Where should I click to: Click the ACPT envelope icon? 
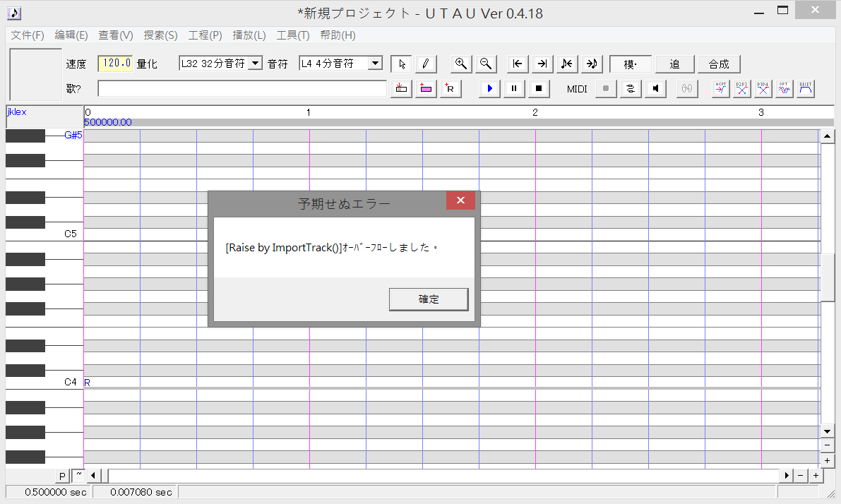pos(721,88)
